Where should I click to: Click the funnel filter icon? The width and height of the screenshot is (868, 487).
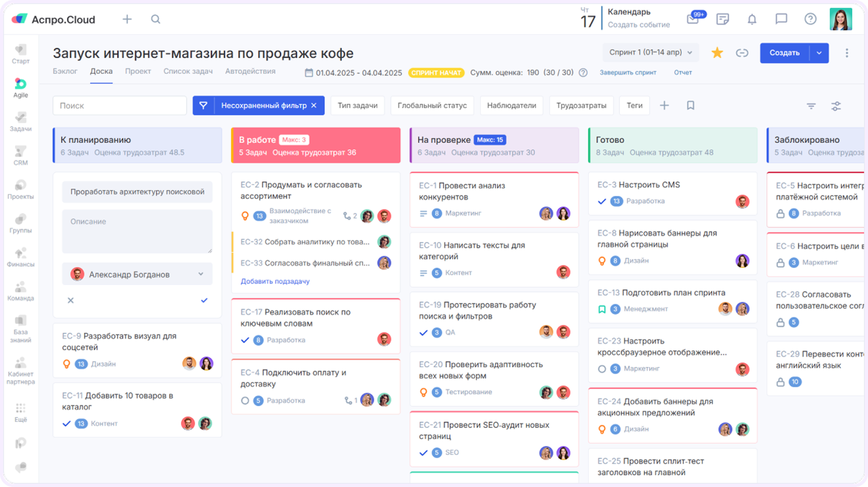click(x=204, y=105)
